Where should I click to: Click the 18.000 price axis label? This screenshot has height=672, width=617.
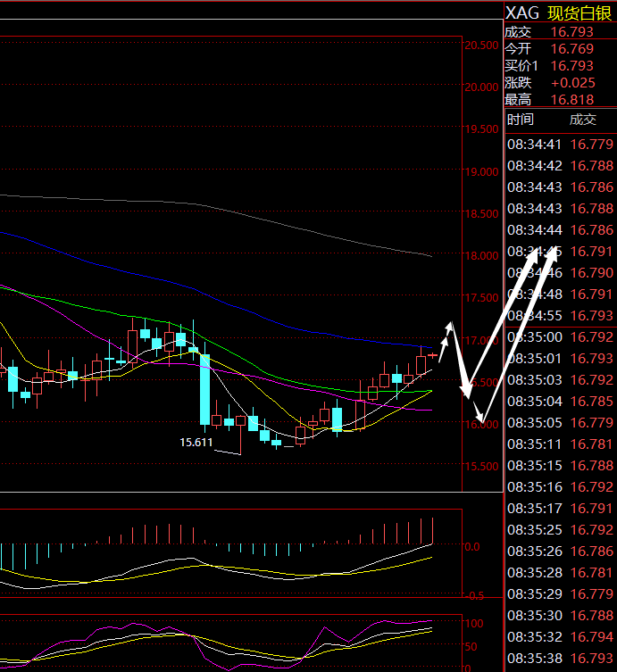point(480,256)
